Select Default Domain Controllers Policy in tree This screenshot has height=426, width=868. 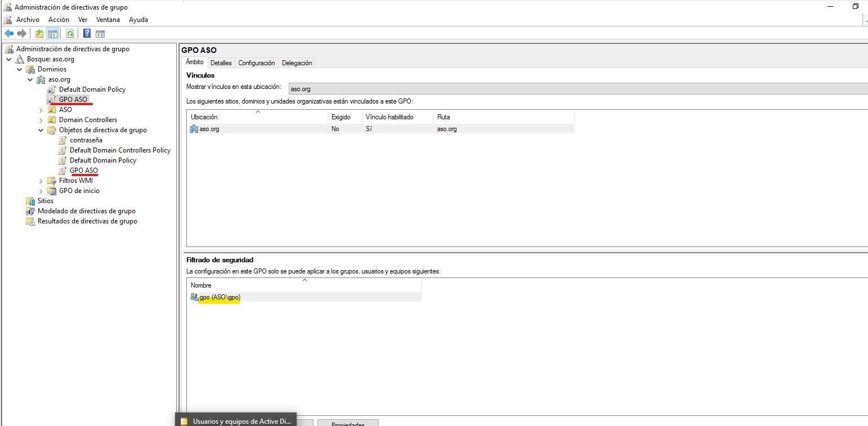click(x=120, y=150)
